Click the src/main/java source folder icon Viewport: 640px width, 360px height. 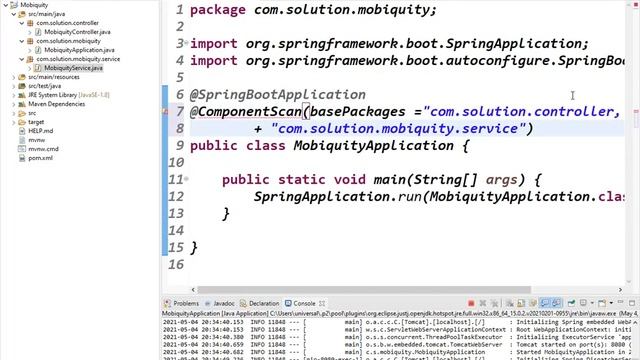tap(22, 14)
